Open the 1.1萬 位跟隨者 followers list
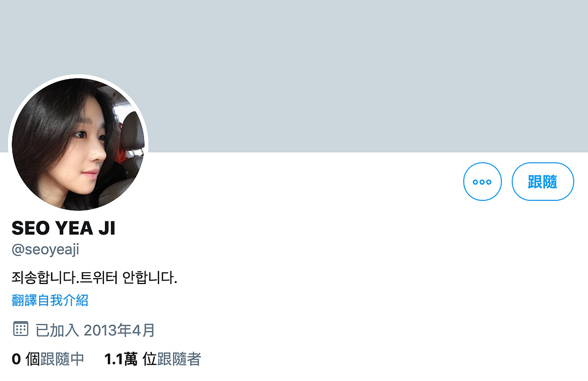This screenshot has height=381, width=588. click(x=152, y=359)
